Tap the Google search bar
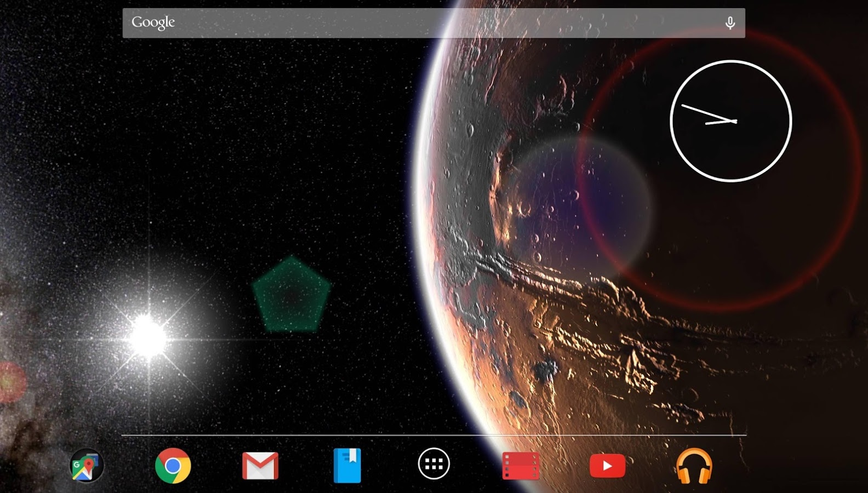The image size is (868, 493). tap(434, 23)
